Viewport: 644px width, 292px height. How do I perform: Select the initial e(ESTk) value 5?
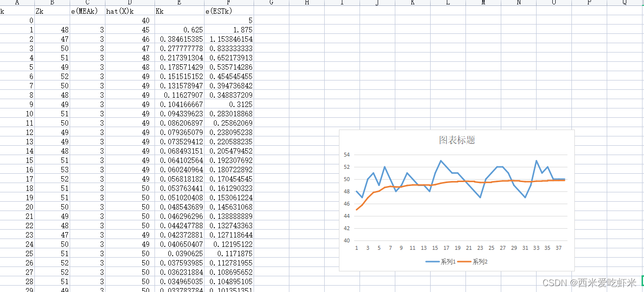click(229, 20)
